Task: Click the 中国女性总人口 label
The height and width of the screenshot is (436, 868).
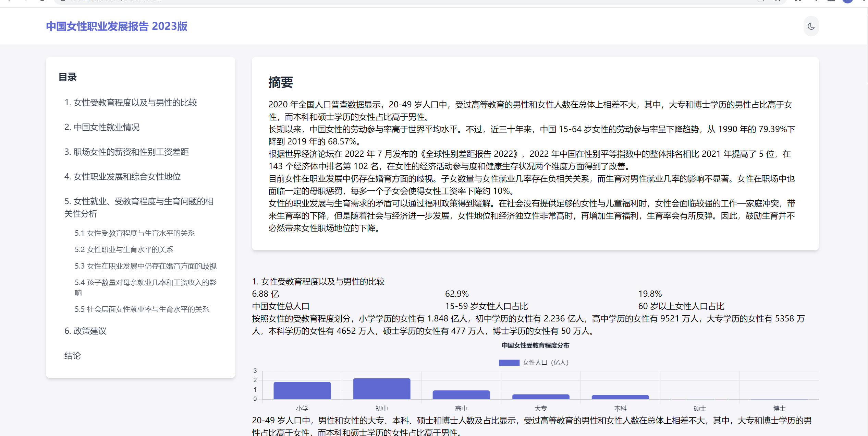Action: pyautogui.click(x=281, y=306)
